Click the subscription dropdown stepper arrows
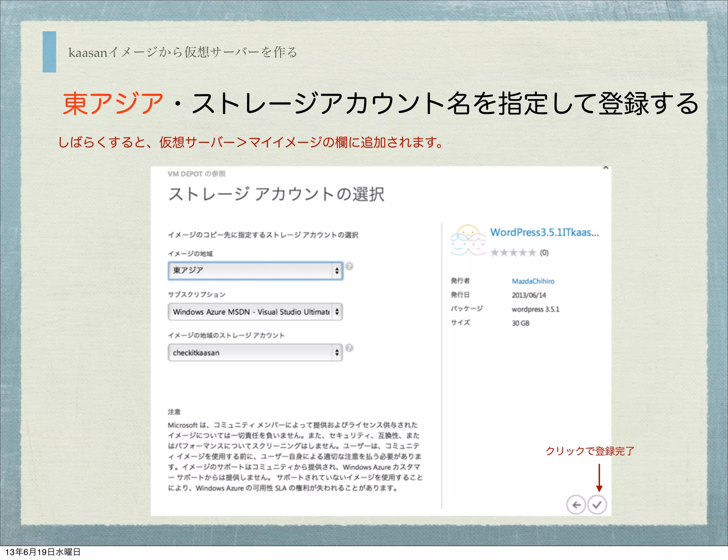 point(337,312)
